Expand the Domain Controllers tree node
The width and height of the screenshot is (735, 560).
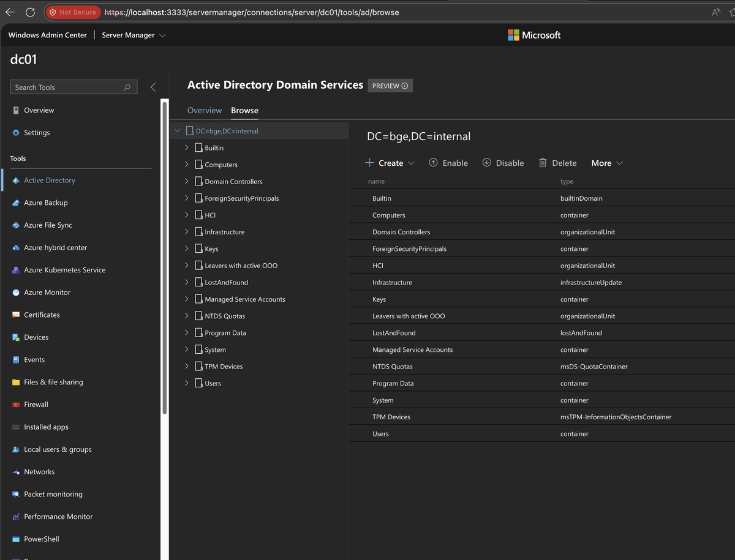pos(187,182)
